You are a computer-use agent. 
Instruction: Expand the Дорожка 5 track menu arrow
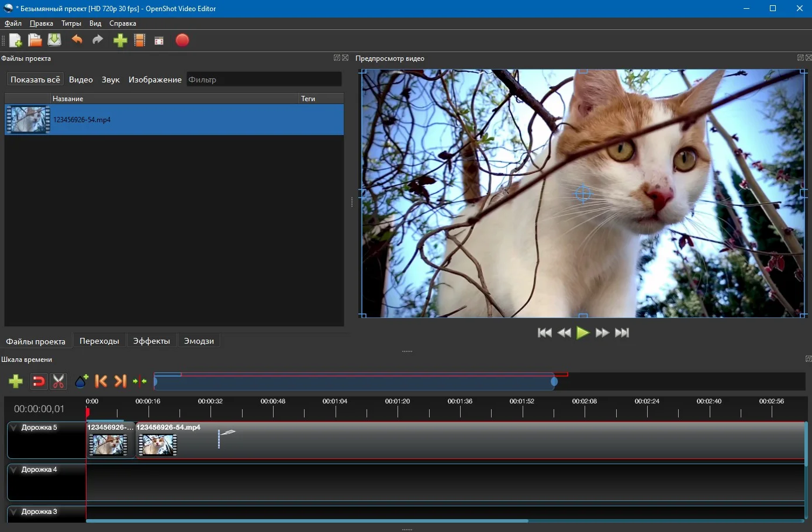click(x=15, y=428)
